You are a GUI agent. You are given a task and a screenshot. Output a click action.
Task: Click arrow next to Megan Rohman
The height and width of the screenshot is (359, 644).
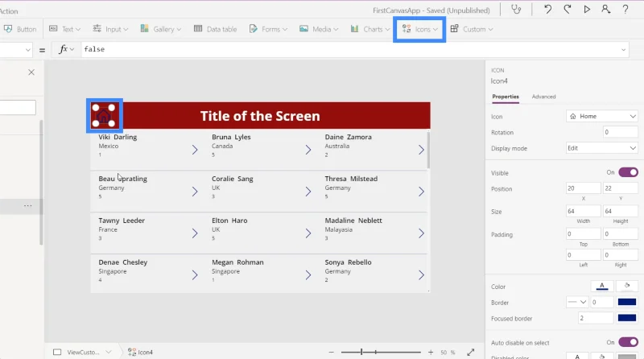pyautogui.click(x=308, y=275)
